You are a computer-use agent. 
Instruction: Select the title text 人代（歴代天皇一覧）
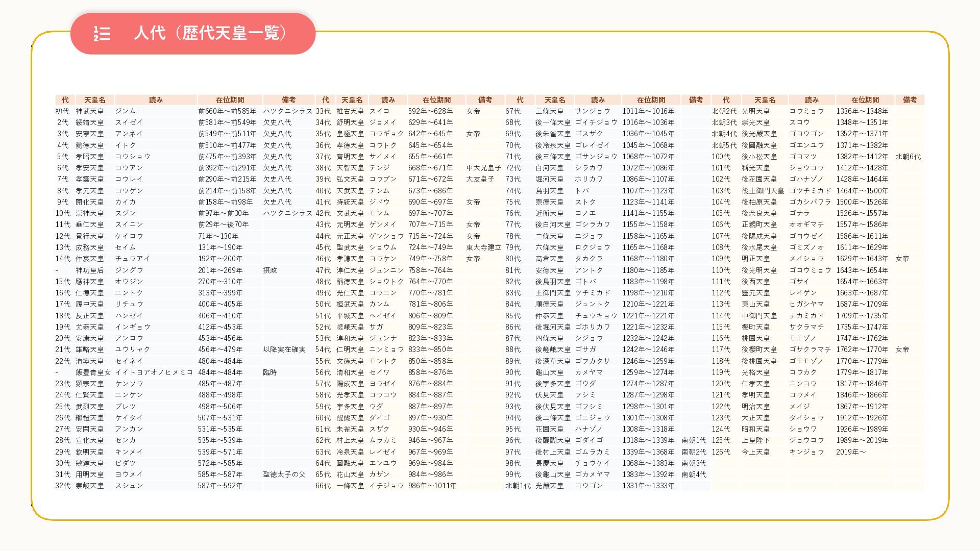pyautogui.click(x=210, y=33)
